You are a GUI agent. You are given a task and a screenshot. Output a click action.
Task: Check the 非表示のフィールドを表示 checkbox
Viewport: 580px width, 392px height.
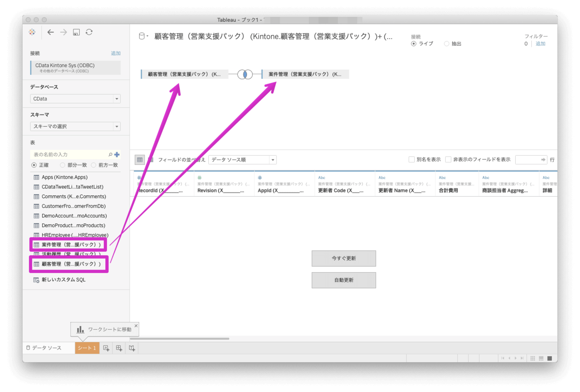pyautogui.click(x=448, y=160)
